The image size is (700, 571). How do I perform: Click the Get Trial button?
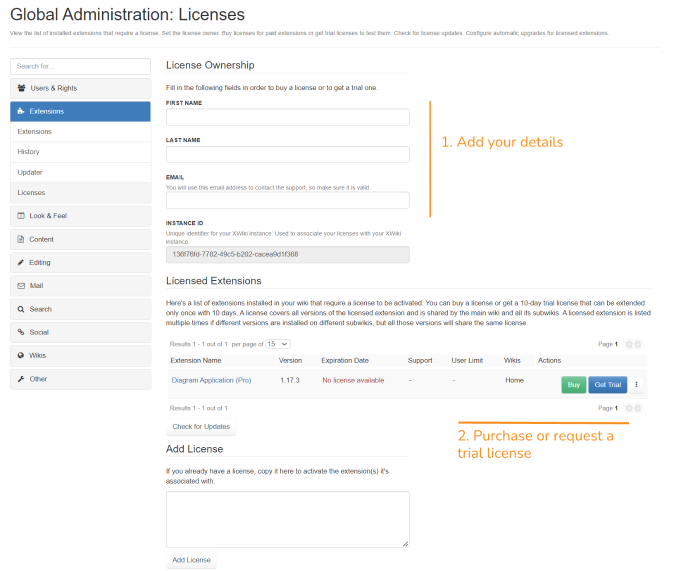[608, 384]
